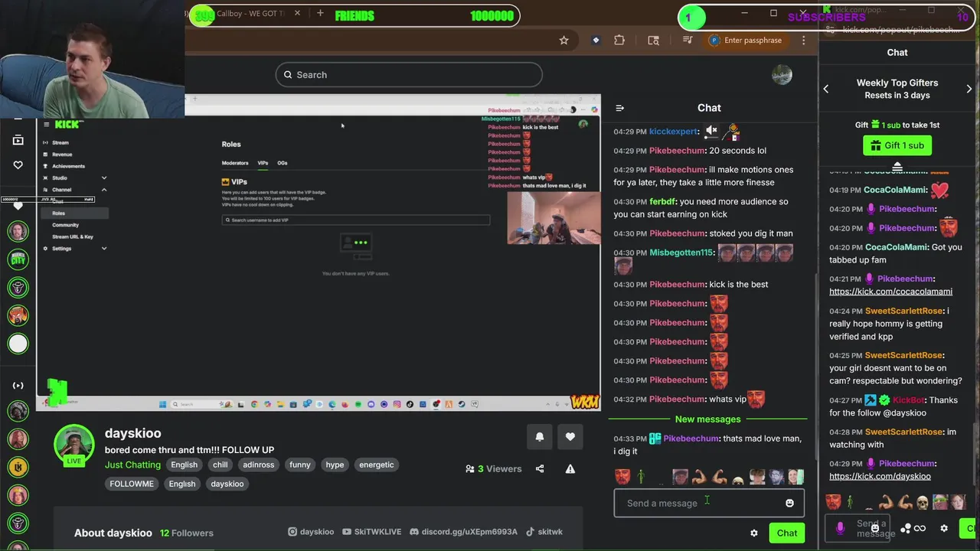Click the Gift 1 sub button

click(897, 145)
